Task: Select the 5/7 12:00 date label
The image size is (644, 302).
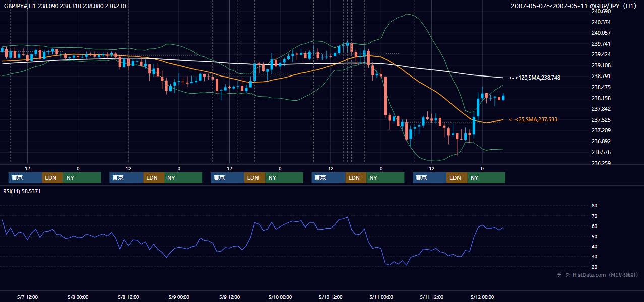Action: point(27,297)
